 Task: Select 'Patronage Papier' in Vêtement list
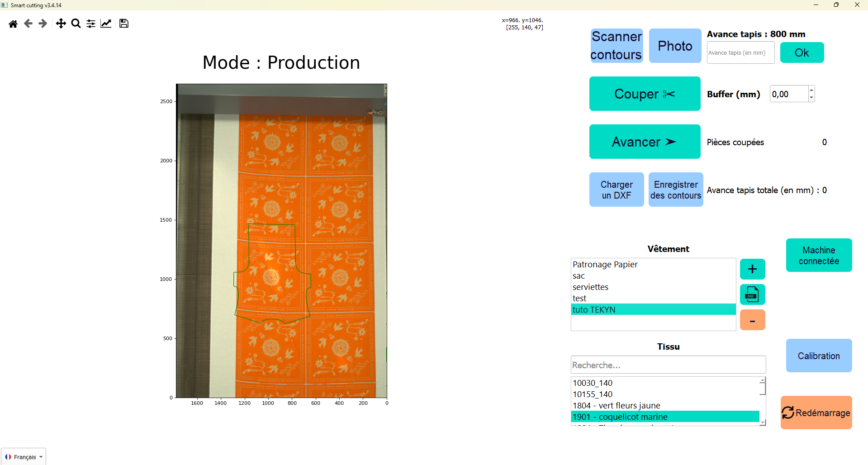pyautogui.click(x=605, y=265)
